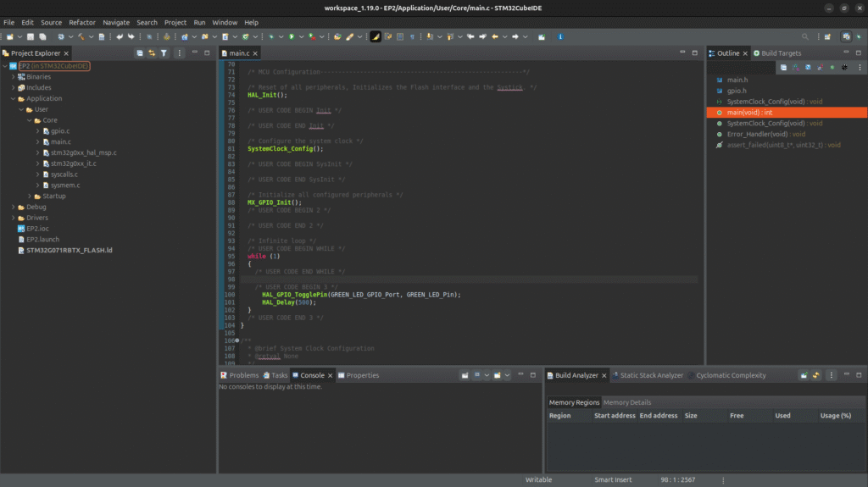This screenshot has width=868, height=487.
Task: Open the EP2.ioc file
Action: [37, 229]
